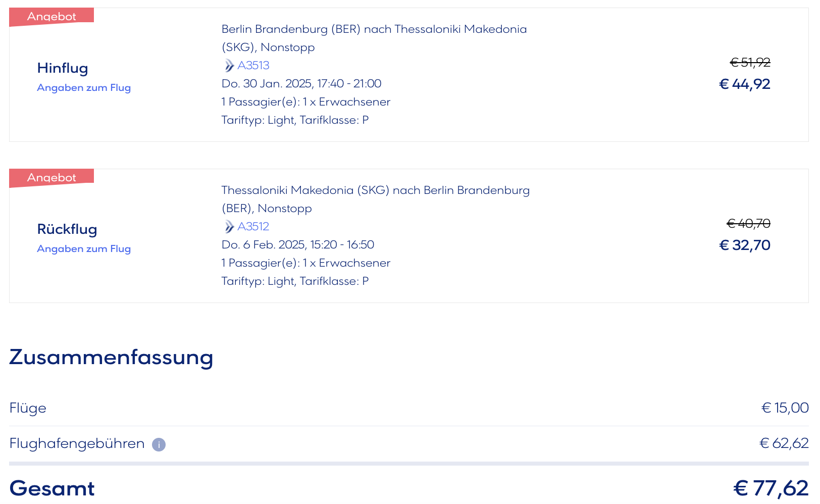This screenshot has height=504, width=820.
Task: Click the Angebot badge on the Rückflug card
Action: point(52,178)
